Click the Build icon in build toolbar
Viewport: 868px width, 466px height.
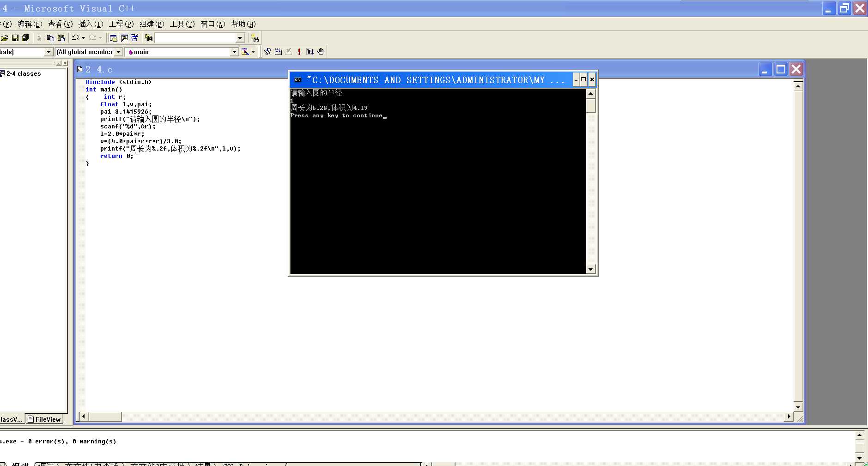click(278, 52)
